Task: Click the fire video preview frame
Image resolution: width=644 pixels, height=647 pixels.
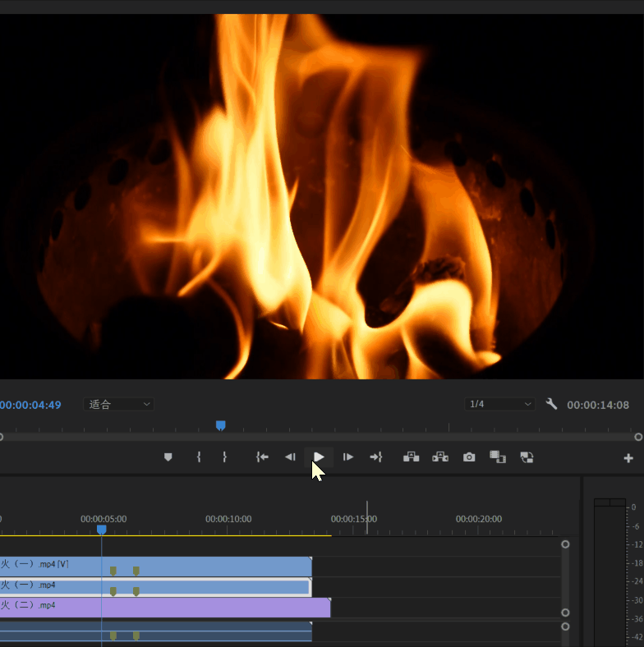Action: [x=322, y=197]
